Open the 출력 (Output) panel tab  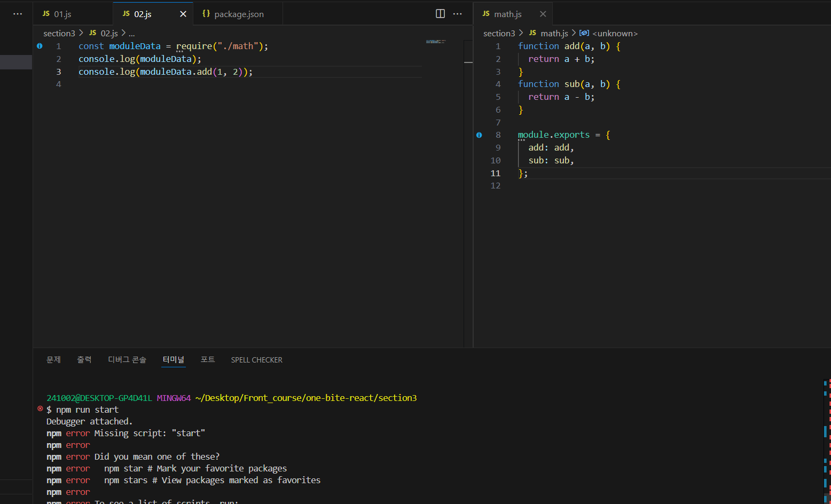(x=84, y=360)
